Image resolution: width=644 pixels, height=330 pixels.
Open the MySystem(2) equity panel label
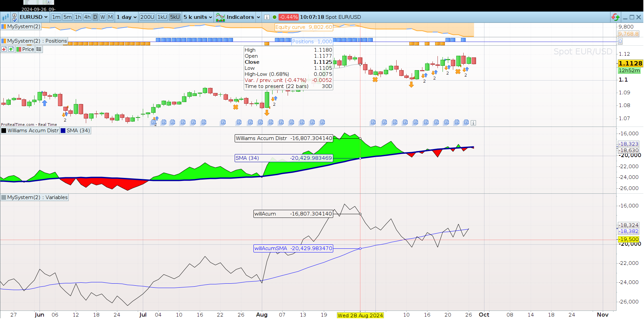click(21, 27)
